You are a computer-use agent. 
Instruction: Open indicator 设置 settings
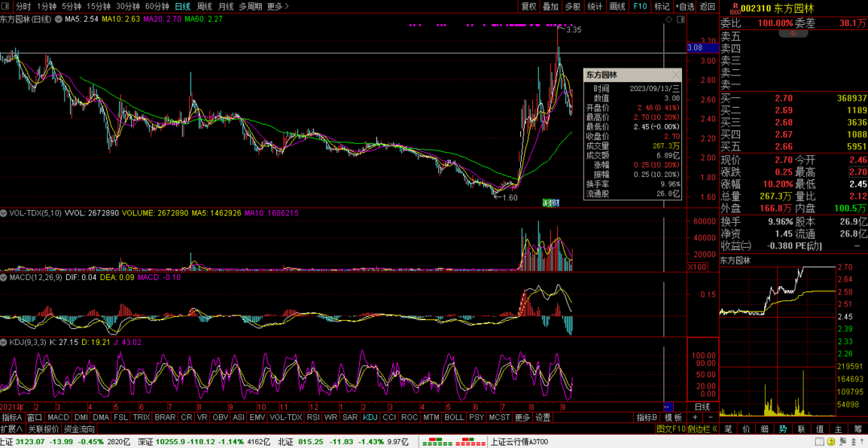(x=543, y=417)
